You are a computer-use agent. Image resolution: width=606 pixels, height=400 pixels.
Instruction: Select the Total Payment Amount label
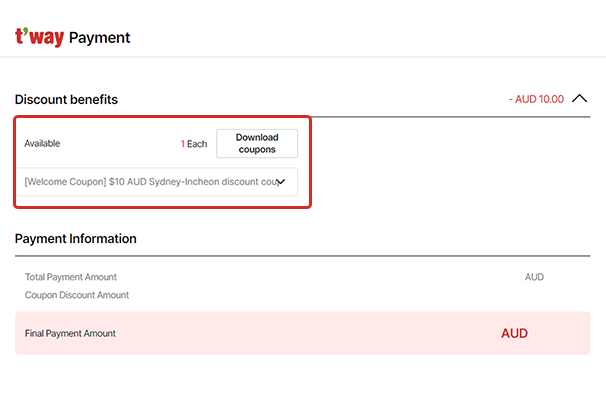71,277
